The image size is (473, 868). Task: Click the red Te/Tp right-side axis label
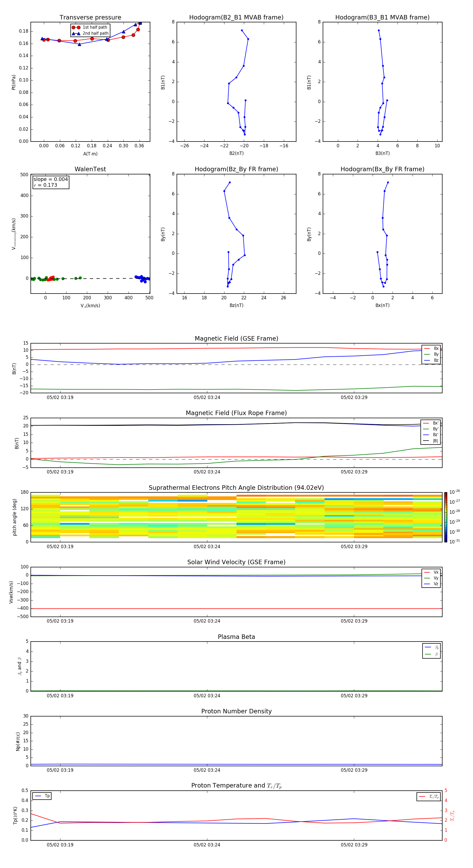point(453,816)
